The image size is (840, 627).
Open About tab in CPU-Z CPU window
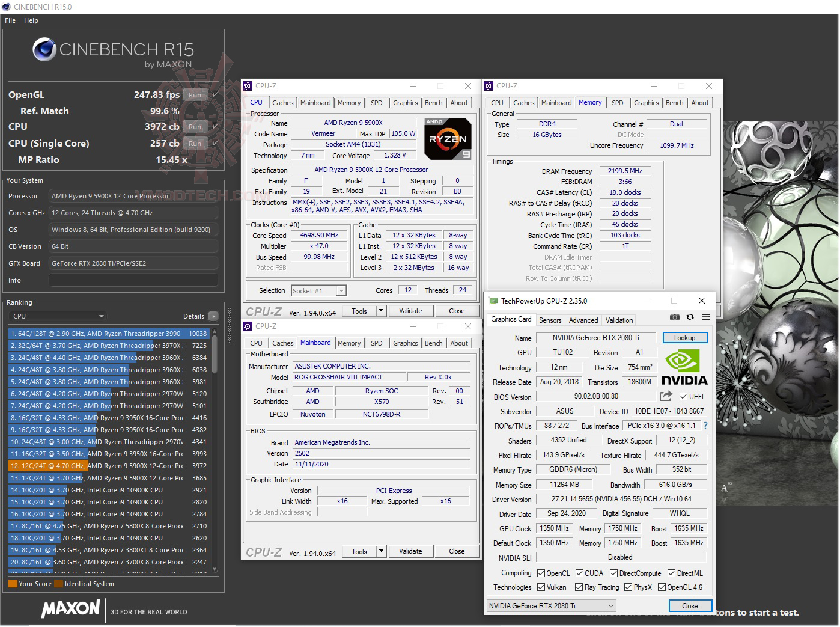pyautogui.click(x=459, y=103)
